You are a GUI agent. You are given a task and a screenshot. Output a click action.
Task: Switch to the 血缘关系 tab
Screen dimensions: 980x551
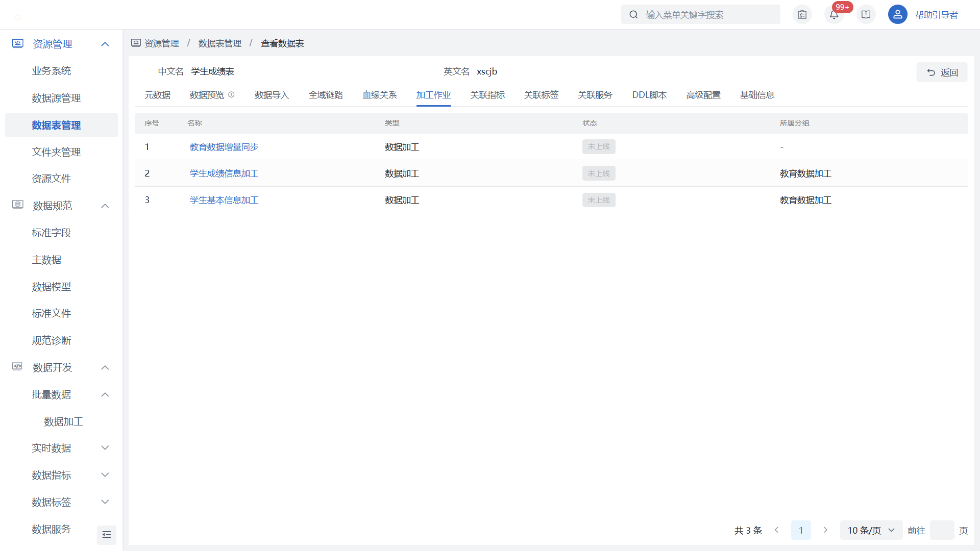(380, 95)
